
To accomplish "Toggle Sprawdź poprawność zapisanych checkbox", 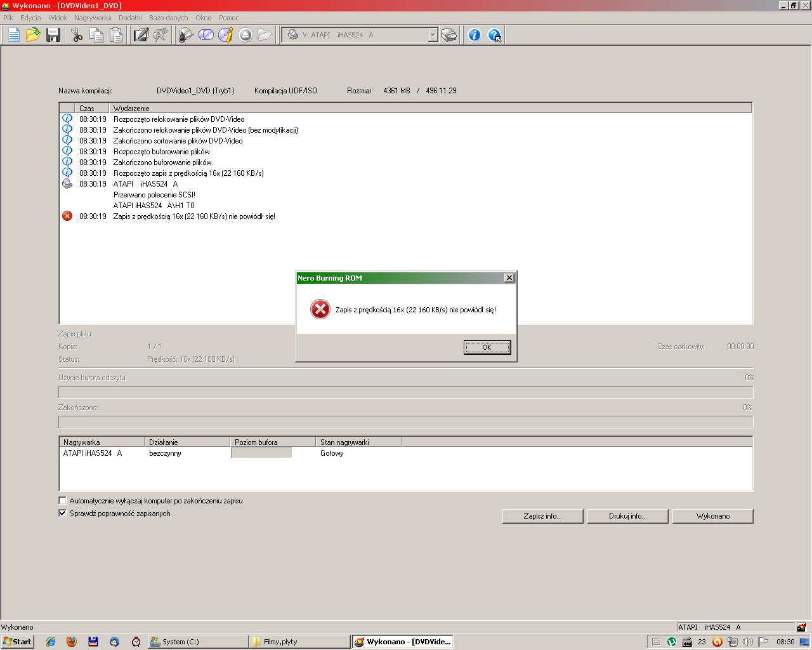I will point(62,514).
